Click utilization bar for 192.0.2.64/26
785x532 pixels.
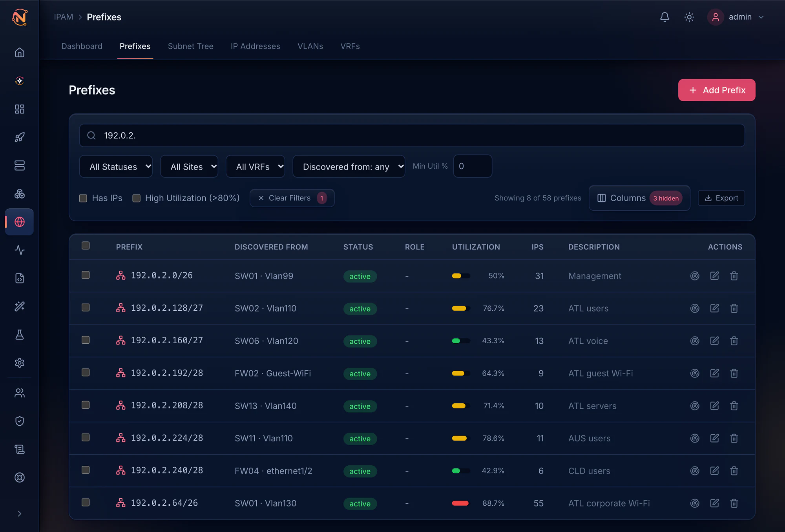click(x=461, y=503)
